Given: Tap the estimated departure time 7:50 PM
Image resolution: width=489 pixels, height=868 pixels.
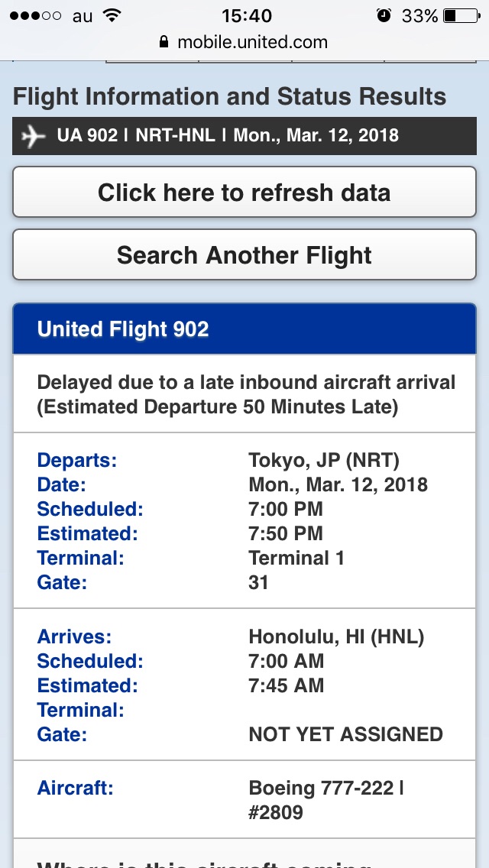Looking at the screenshot, I should [x=286, y=533].
